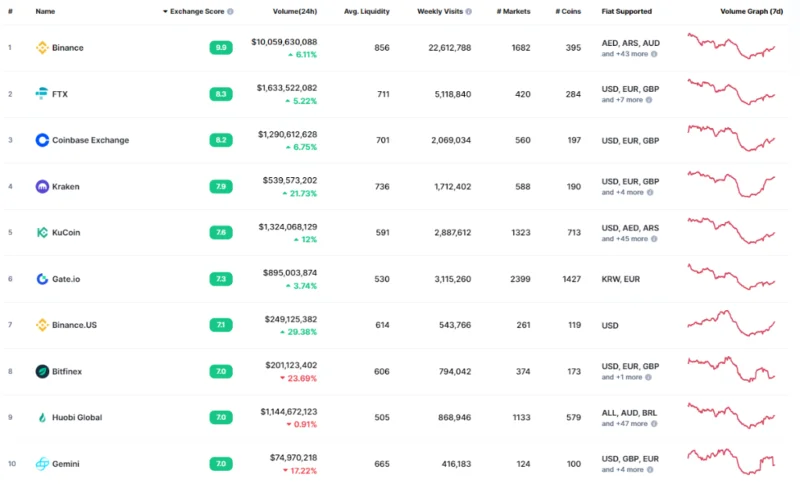Screen dimensions: 800x484
Task: Click the Binance.US logo icon
Action: pos(42,325)
